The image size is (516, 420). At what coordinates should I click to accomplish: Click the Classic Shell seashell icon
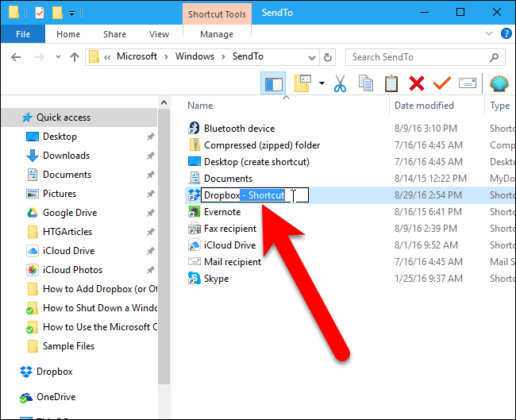click(499, 83)
